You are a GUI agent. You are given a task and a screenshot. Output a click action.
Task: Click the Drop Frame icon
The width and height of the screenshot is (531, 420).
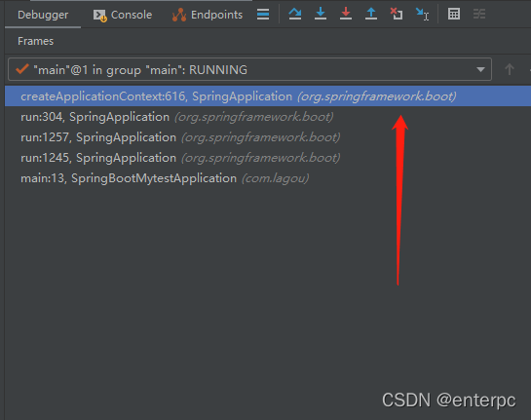tap(397, 14)
